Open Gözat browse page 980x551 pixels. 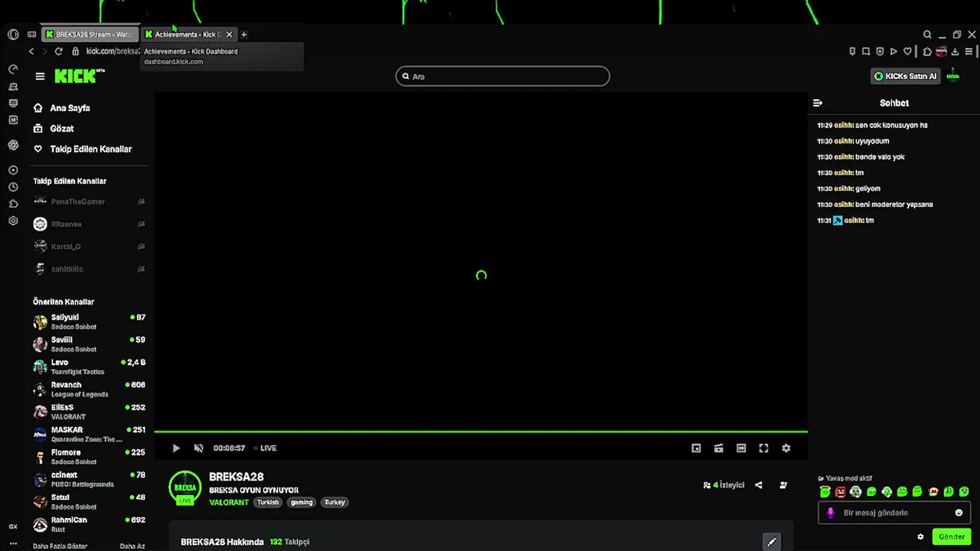pyautogui.click(x=54, y=129)
